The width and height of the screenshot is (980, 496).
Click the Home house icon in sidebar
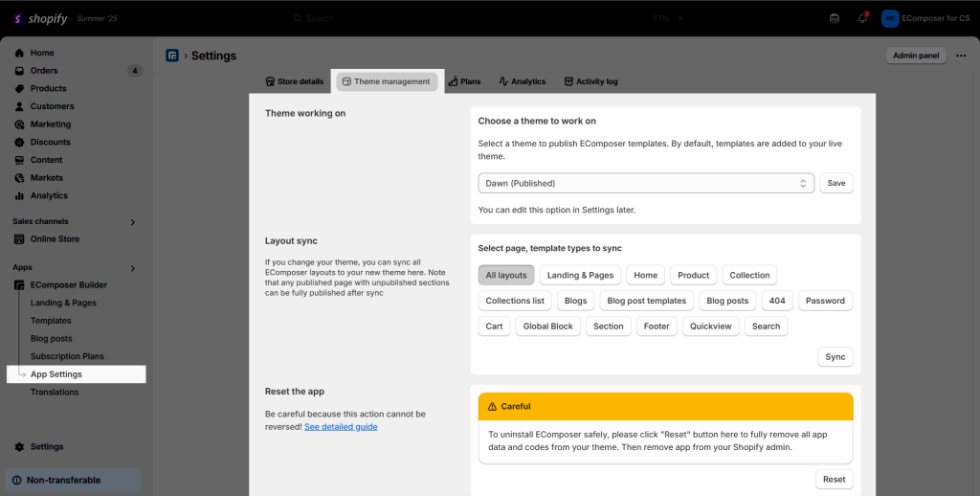pos(19,54)
